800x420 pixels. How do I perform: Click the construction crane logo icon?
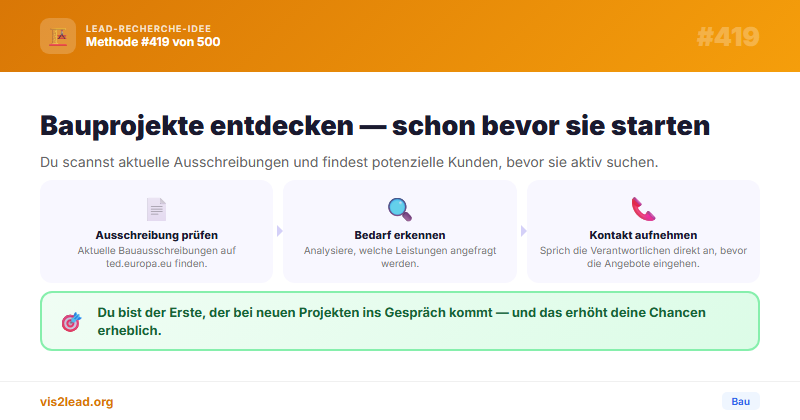[58, 36]
